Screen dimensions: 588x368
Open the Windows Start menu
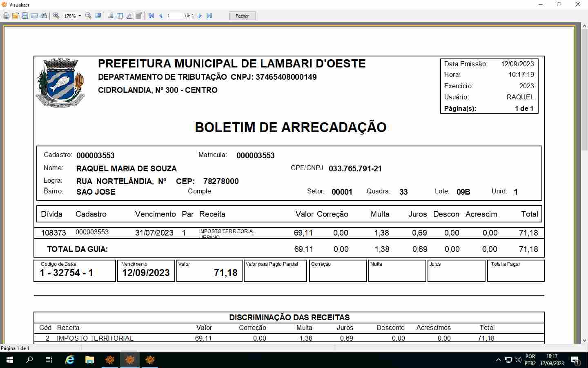[x=10, y=360]
